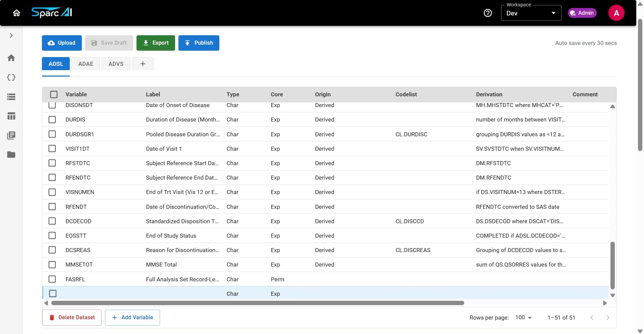
Task: Switch to the ADAE tab
Action: click(x=86, y=63)
